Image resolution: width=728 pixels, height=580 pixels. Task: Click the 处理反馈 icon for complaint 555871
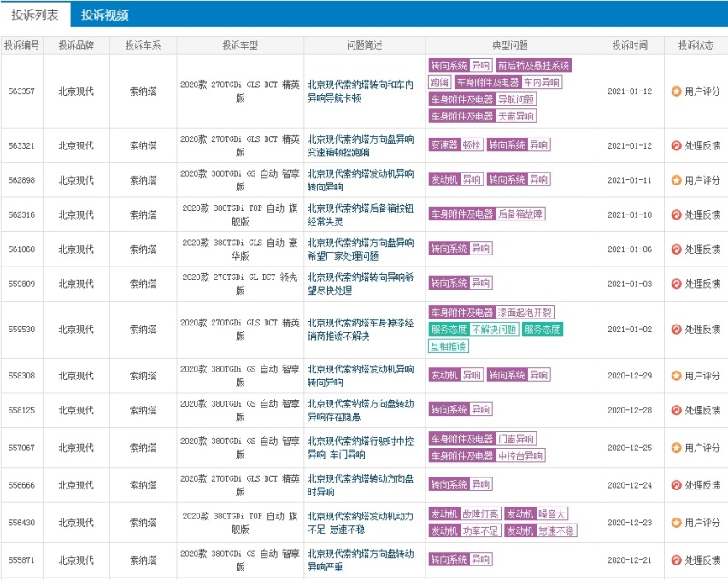[x=676, y=560]
